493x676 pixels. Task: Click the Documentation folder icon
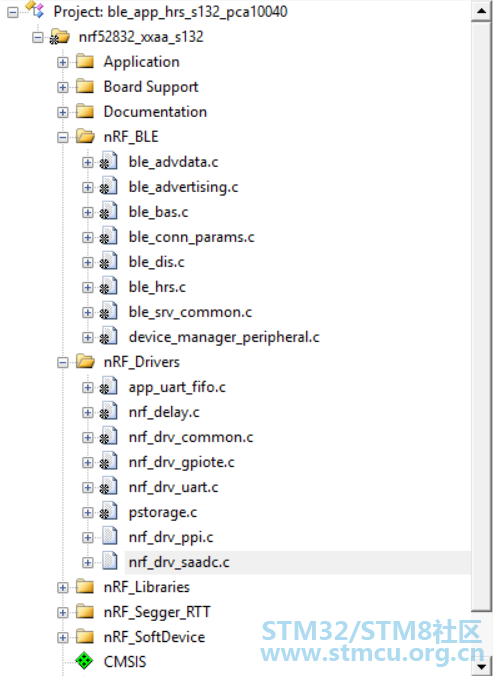[85, 112]
